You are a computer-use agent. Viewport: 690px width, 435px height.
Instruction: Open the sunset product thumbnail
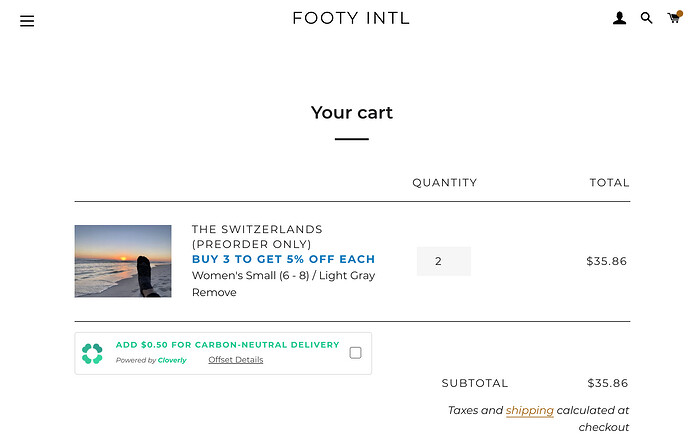pyautogui.click(x=123, y=261)
